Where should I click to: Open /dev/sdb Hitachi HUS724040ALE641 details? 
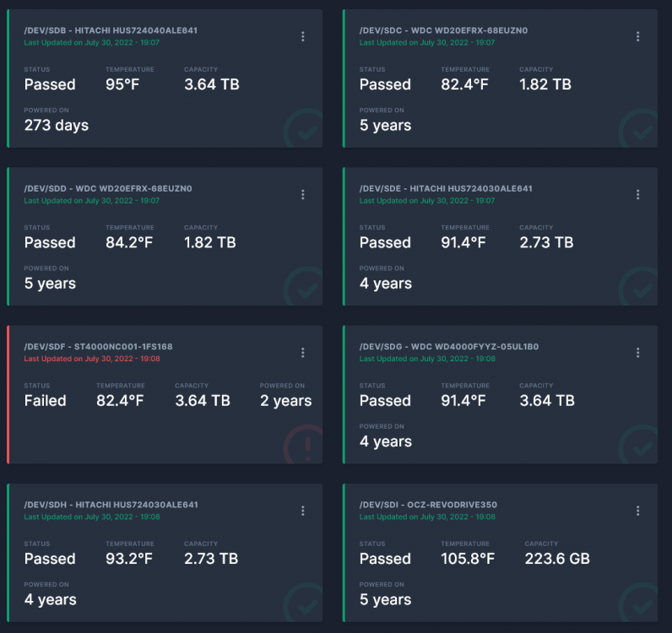[111, 30]
